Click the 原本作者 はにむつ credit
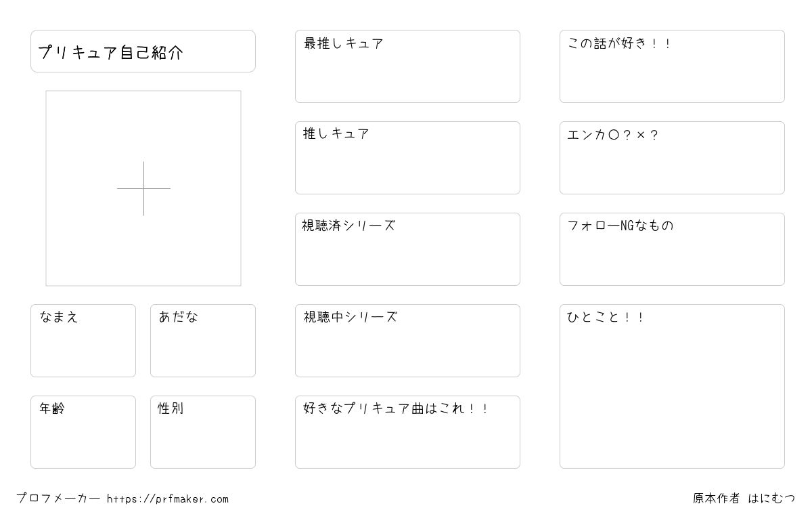812x508 pixels. tap(744, 499)
